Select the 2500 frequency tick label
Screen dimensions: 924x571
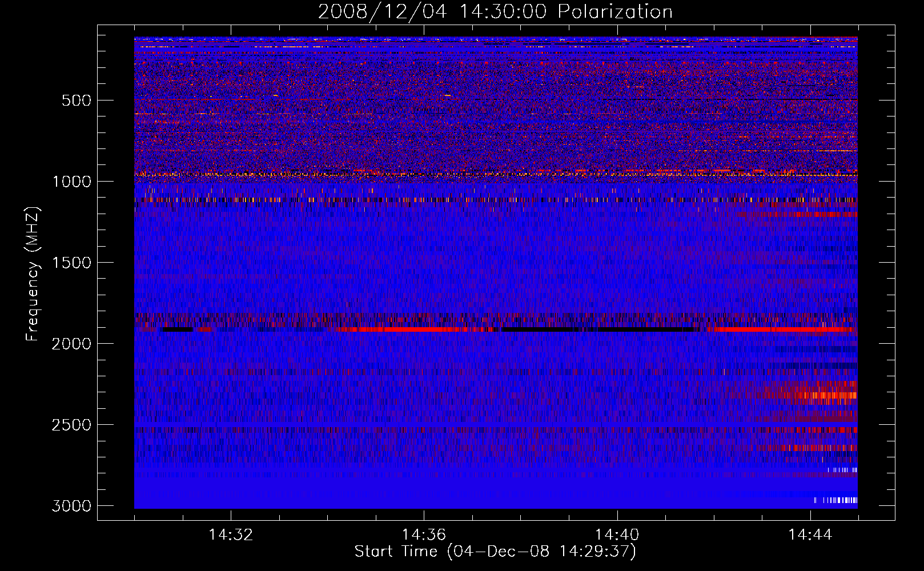(x=71, y=425)
